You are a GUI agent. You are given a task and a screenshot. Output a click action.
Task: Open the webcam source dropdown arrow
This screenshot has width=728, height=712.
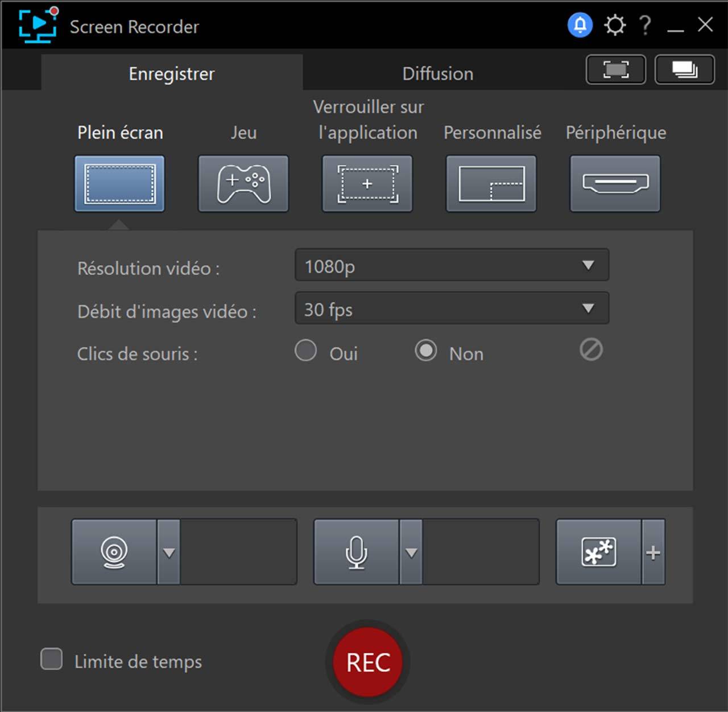coord(169,552)
